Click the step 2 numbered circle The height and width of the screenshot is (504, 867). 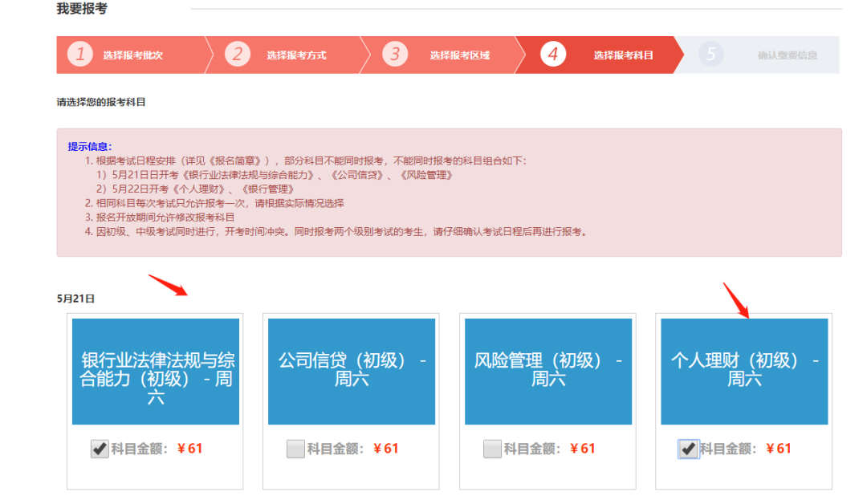point(238,55)
